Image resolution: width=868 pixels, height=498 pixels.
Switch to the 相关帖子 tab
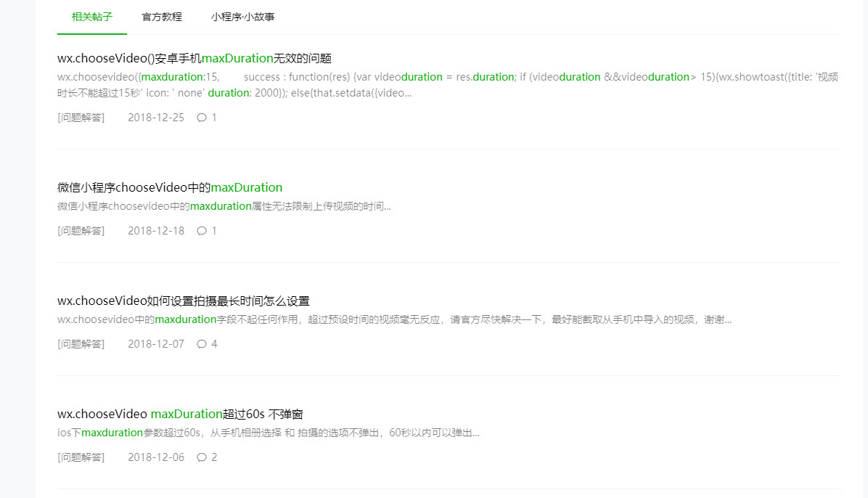(x=92, y=17)
